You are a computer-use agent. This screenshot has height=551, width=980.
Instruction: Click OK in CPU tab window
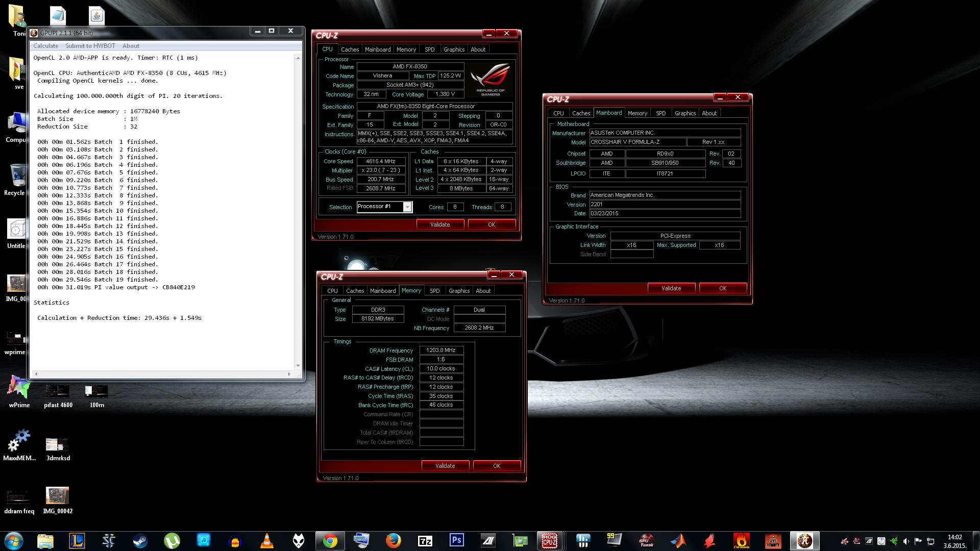click(492, 224)
